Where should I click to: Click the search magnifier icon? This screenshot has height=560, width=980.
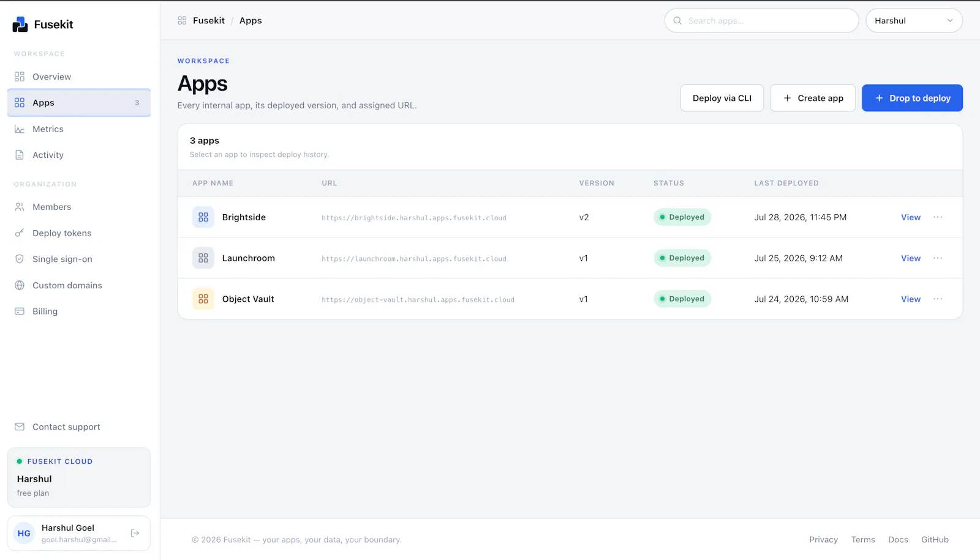pyautogui.click(x=677, y=21)
